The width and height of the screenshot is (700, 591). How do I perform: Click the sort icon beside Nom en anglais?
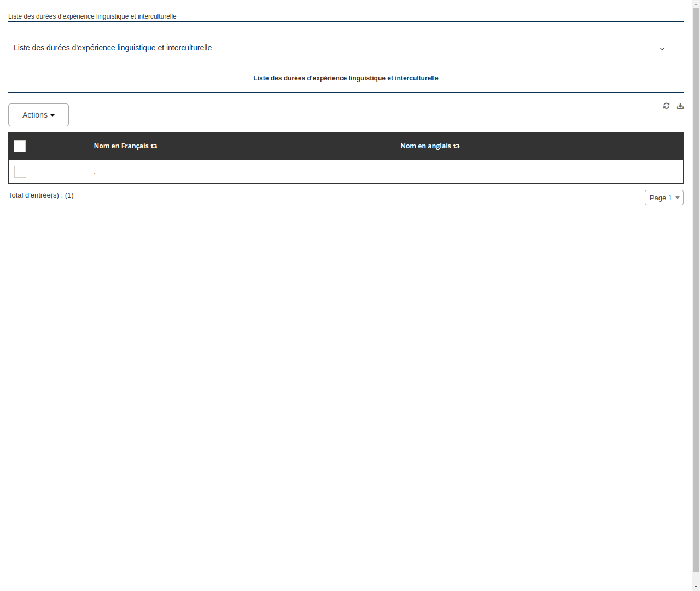[456, 146]
